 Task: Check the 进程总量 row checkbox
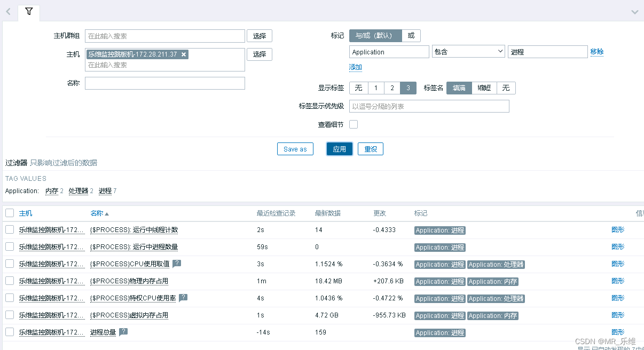click(x=10, y=332)
